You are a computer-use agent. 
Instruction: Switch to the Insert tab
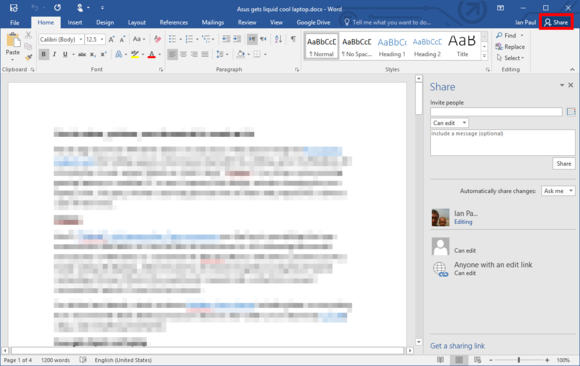75,23
